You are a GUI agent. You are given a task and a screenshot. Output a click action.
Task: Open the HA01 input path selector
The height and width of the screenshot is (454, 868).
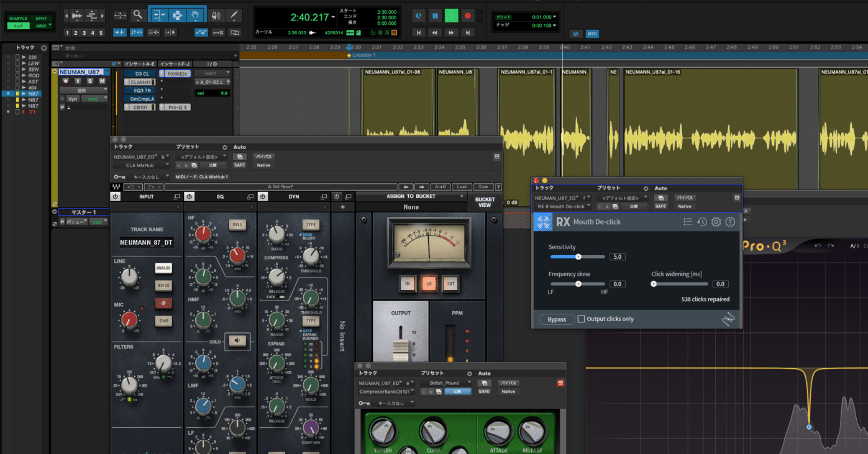click(x=212, y=73)
